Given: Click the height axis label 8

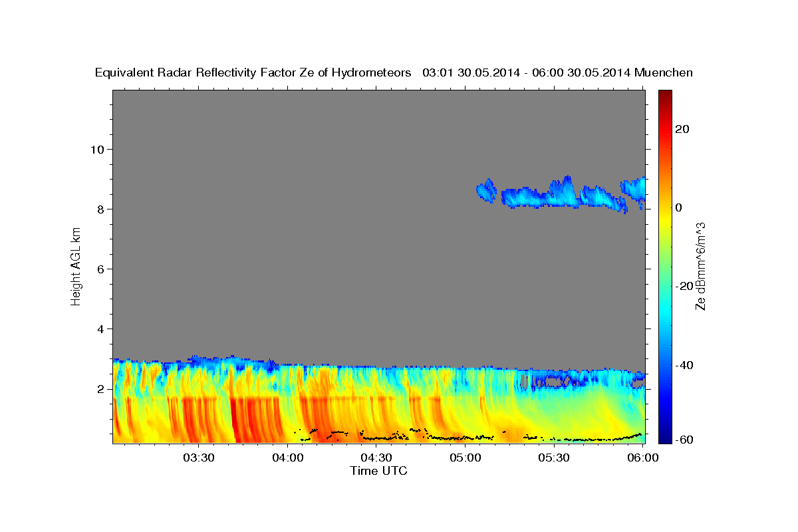Looking at the screenshot, I should [101, 209].
